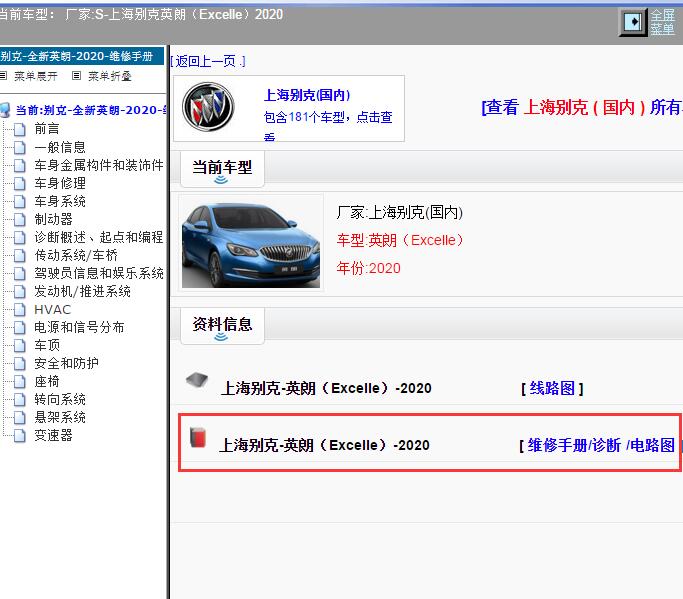Click the gray book icon for 线路图 row
This screenshot has width=683, height=599.
(197, 380)
